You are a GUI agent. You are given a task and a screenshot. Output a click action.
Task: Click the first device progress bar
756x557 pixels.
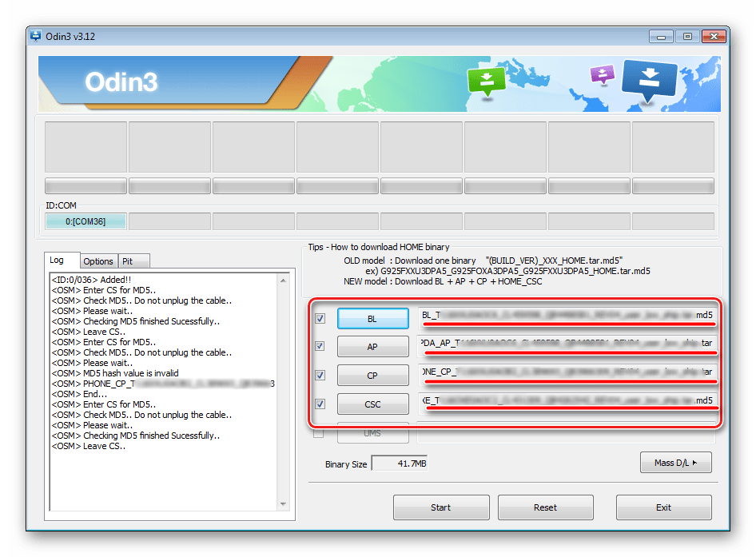[86, 185]
